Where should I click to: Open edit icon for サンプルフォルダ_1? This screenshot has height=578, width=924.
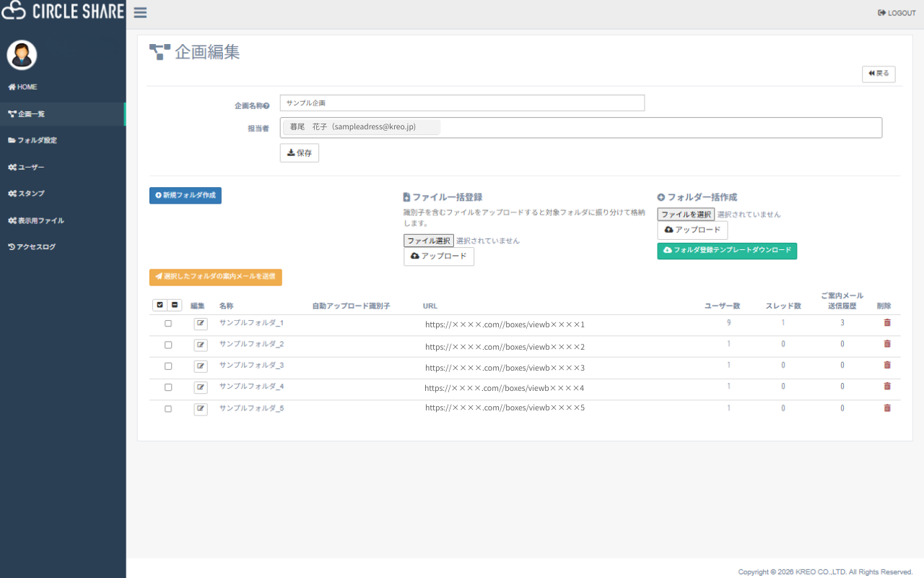201,324
